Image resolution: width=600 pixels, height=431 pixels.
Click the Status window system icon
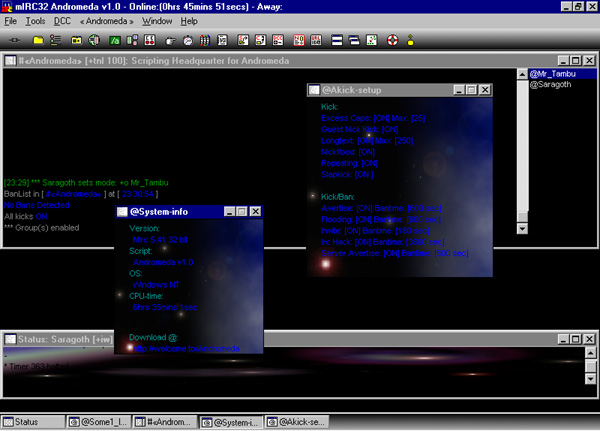[10, 339]
